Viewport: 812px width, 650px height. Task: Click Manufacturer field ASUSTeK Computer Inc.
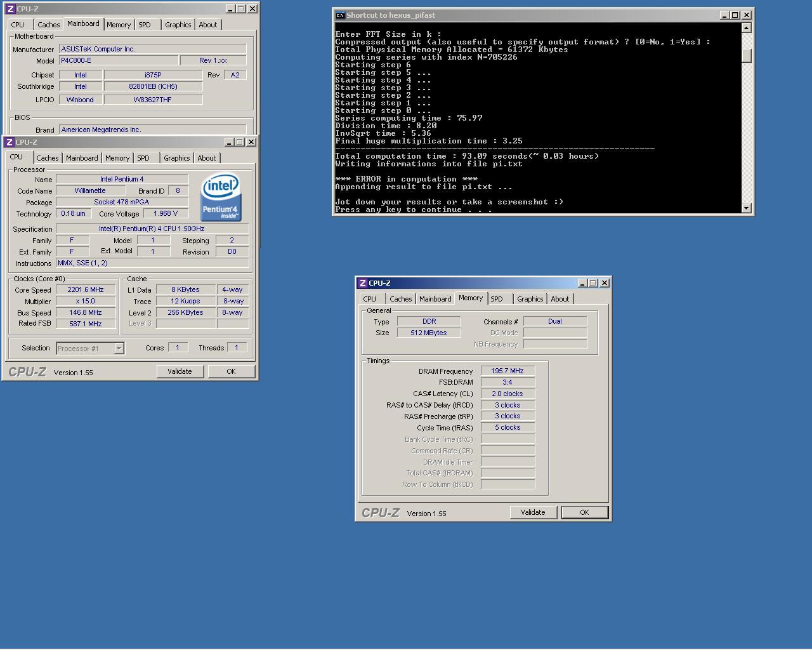tap(152, 49)
